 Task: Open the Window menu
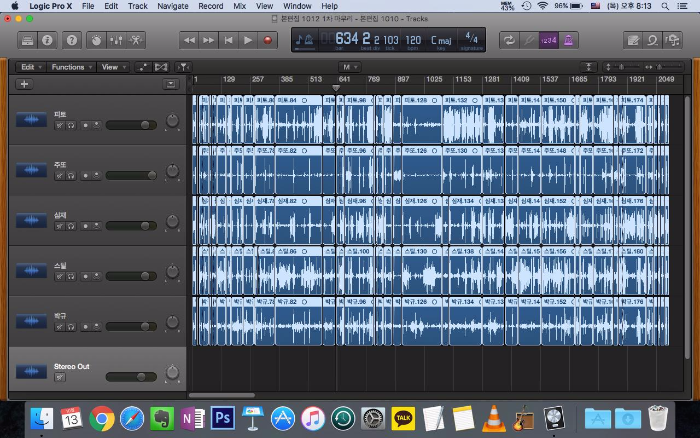point(297,6)
